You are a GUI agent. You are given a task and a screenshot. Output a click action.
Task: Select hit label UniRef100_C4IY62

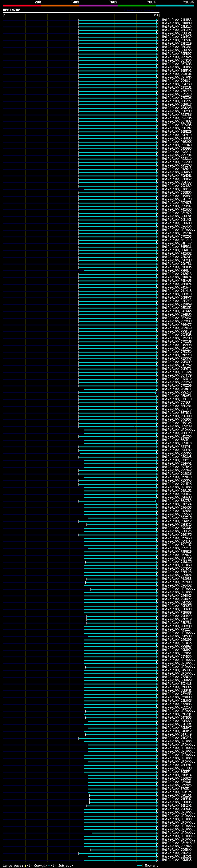pos(177,365)
